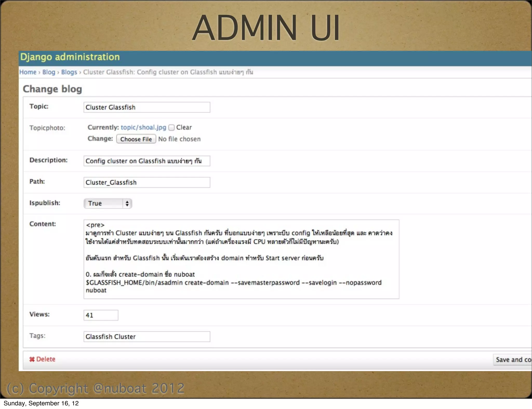Tick the Clear checkbox for Topicphoto

point(171,127)
